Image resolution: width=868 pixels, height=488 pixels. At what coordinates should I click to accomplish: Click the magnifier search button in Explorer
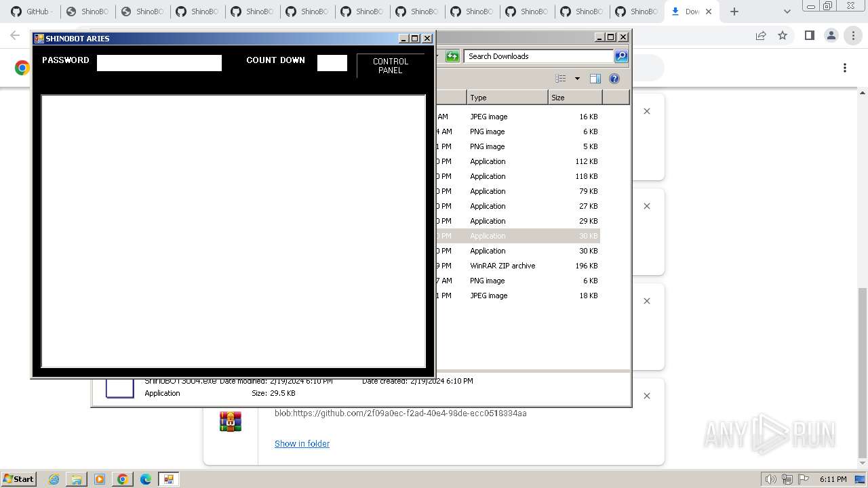[621, 56]
